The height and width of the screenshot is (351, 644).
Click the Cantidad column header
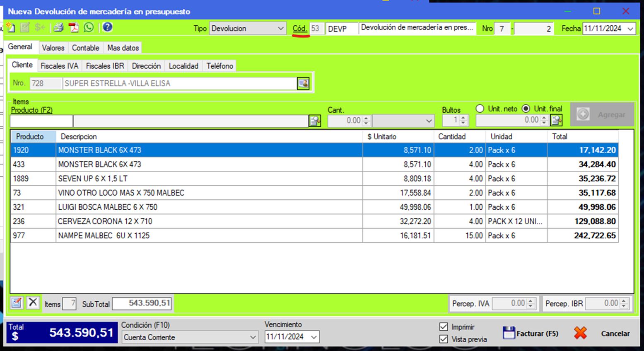click(x=460, y=137)
